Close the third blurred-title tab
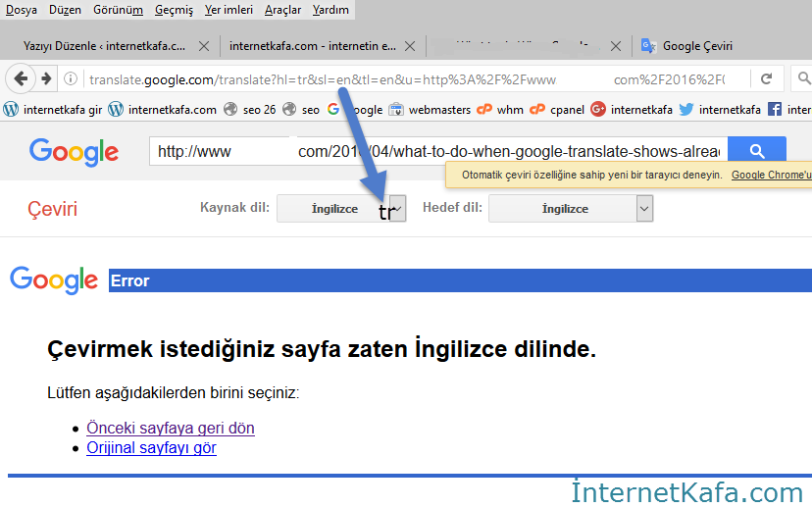The height and width of the screenshot is (508, 812). [x=616, y=47]
